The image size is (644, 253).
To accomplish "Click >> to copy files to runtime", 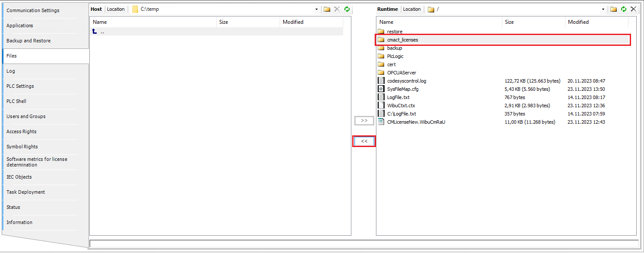I will coord(364,121).
